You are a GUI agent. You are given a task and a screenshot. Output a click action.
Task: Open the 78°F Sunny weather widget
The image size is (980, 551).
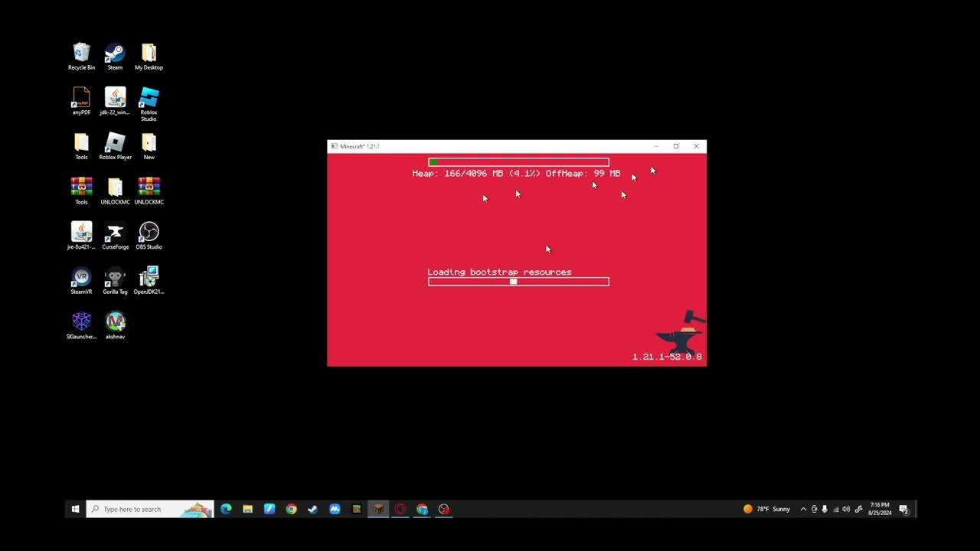[x=766, y=509]
